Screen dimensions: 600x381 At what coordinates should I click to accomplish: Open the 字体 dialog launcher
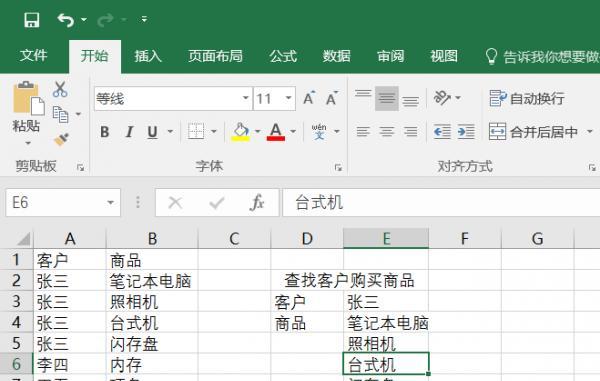[338, 167]
